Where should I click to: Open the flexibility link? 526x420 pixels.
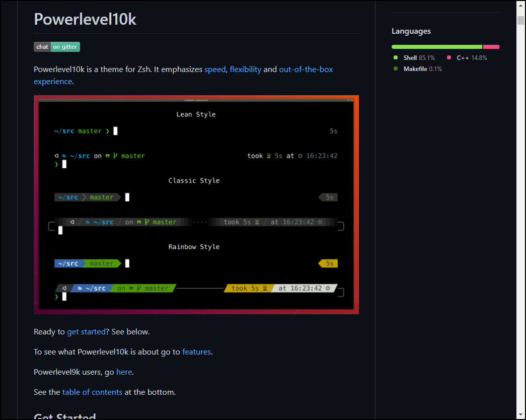click(x=246, y=69)
